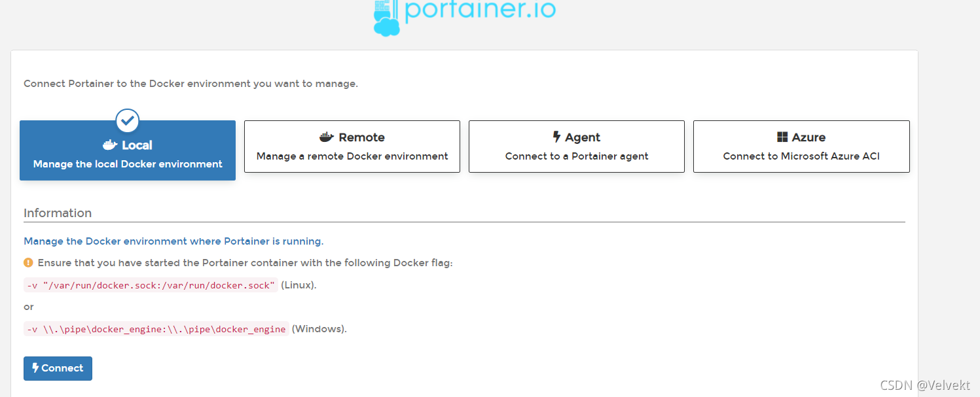This screenshot has height=397, width=980.
Task: Click the Docker whale icon on Local
Action: click(x=110, y=145)
